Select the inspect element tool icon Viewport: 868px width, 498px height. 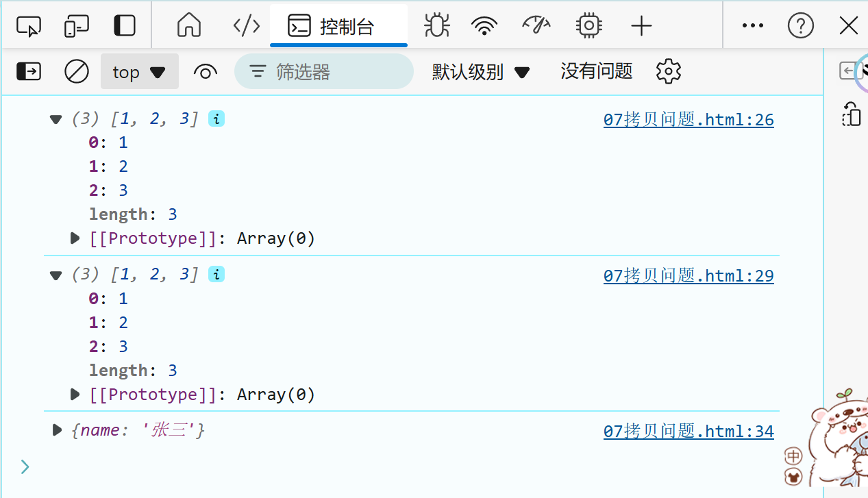(29, 26)
